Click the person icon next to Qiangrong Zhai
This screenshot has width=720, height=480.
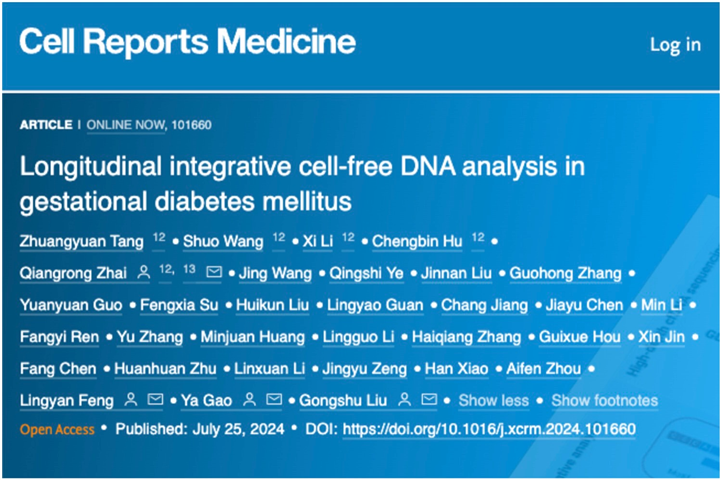coord(144,272)
